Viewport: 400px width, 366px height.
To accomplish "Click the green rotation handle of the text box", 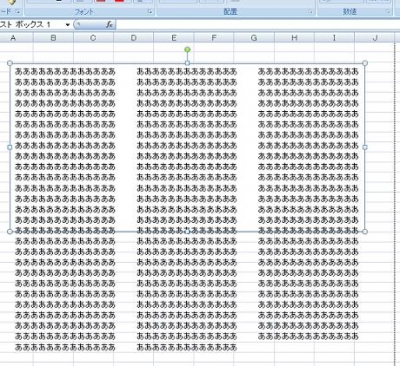I will pos(187,50).
